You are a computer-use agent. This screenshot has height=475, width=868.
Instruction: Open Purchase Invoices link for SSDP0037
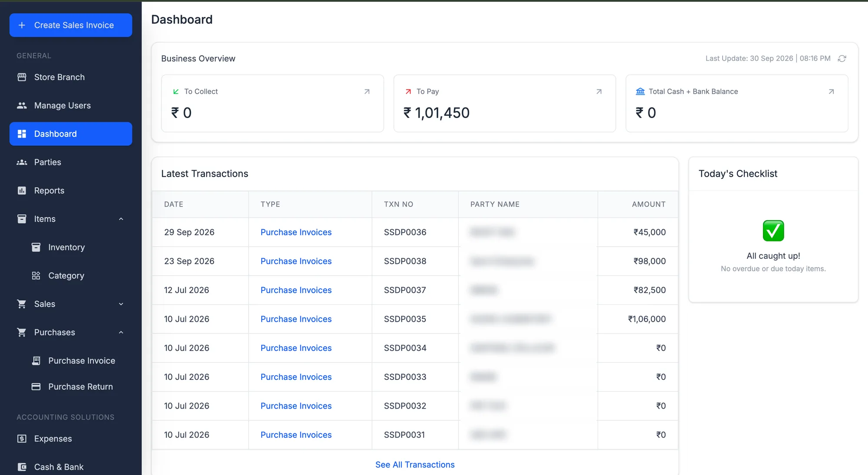click(x=296, y=290)
